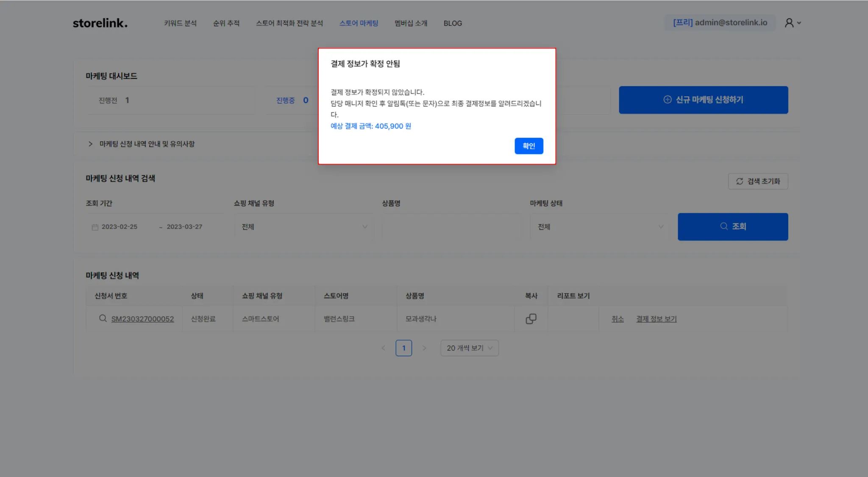
Task: Click the 신규 마케팅 신청하기 button
Action: coord(703,100)
